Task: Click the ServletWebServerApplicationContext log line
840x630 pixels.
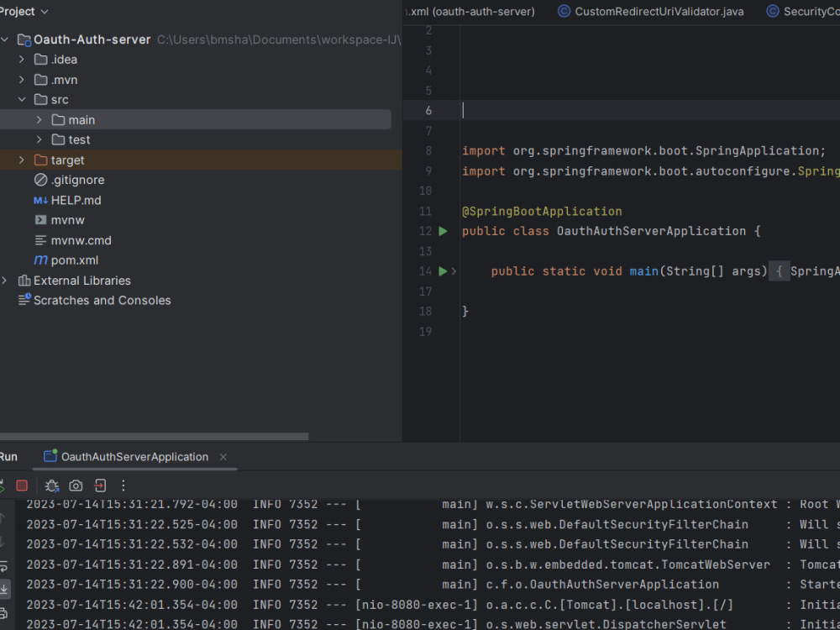Action: (433, 504)
